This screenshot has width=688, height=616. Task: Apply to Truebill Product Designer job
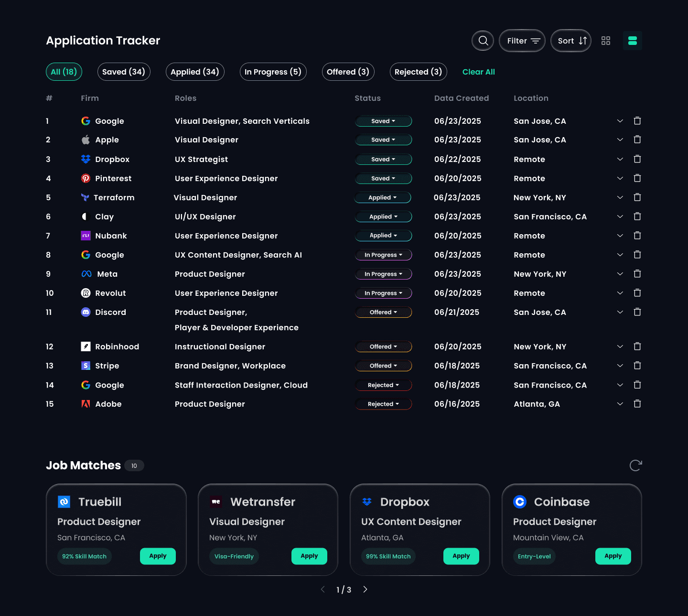158,556
